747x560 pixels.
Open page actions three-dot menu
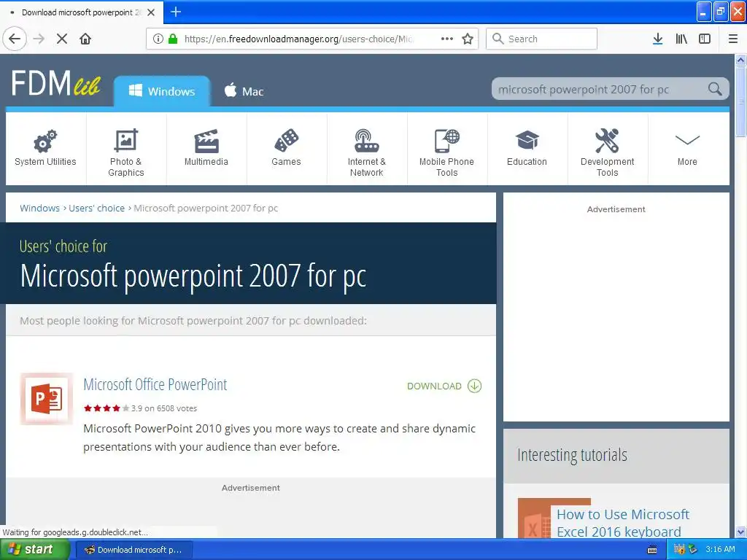click(447, 39)
